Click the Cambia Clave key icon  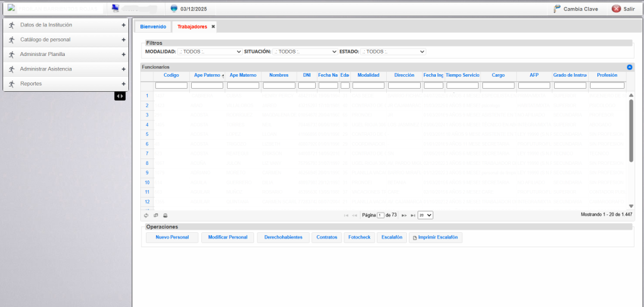point(557,9)
